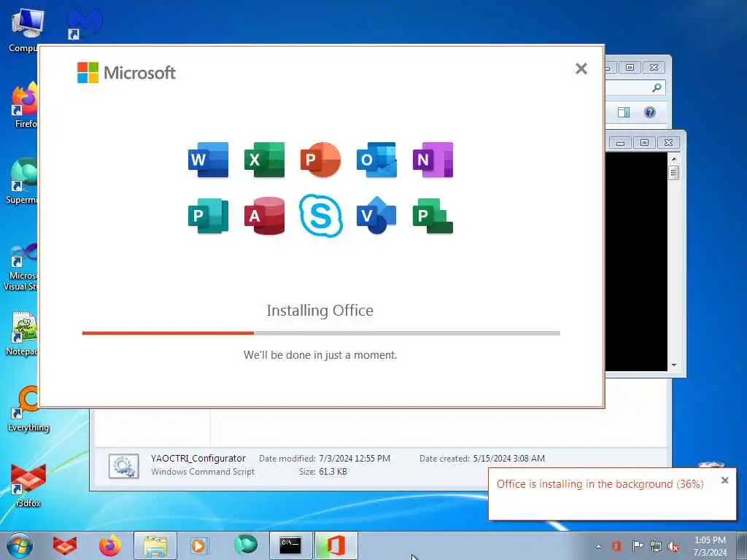Screen dimensions: 747x560
Task: Open the Action Center flag icon
Action: click(637, 545)
